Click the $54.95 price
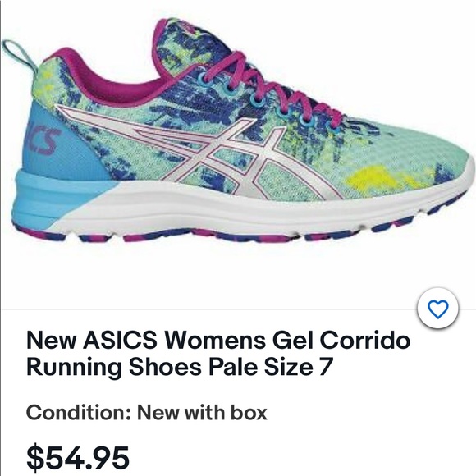 pos(78,457)
